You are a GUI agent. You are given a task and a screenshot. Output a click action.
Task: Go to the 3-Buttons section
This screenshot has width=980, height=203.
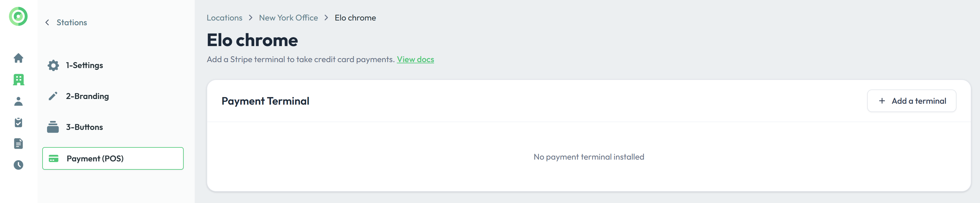85,127
